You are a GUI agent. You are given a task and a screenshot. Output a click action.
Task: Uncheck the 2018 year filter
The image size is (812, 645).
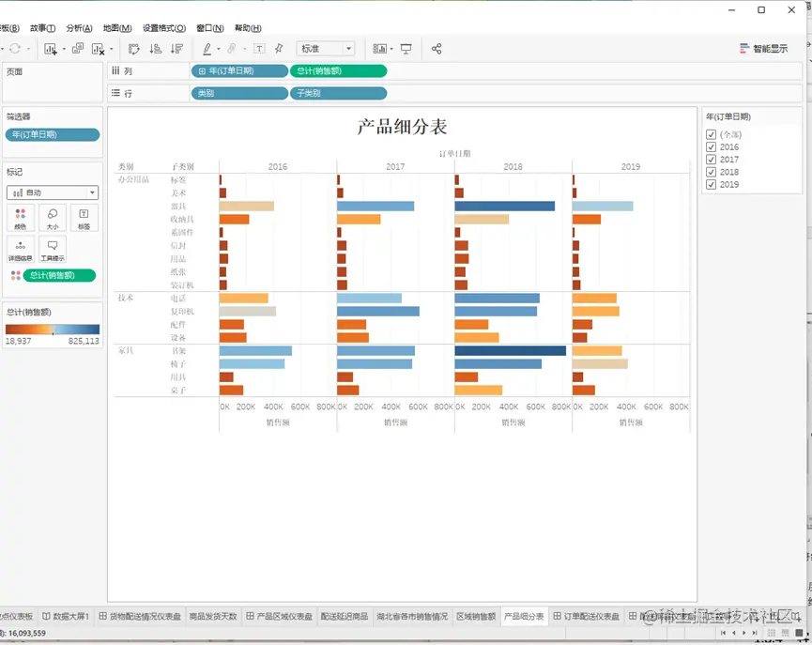pos(711,172)
